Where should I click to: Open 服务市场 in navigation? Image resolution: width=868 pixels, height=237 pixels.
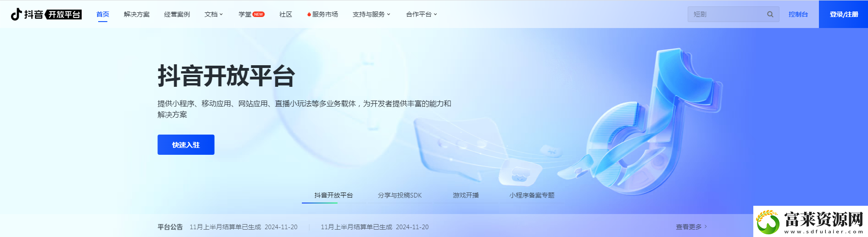click(x=323, y=14)
